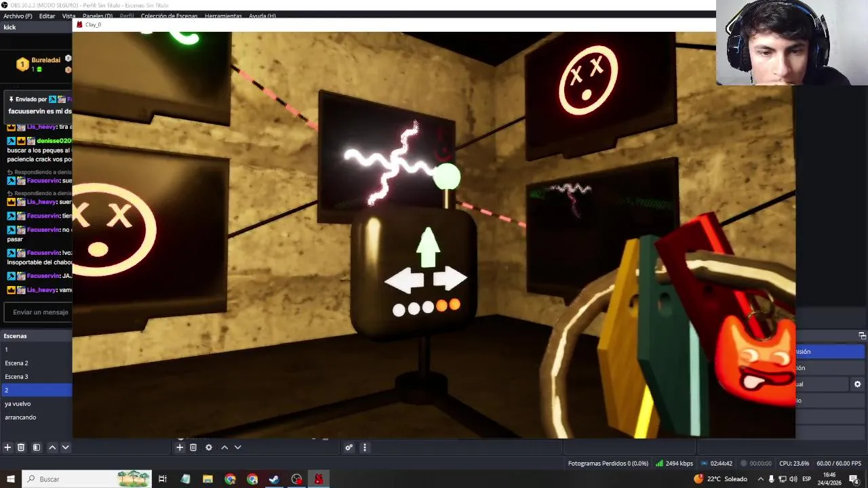Open advanced audio properties gears icon

(349, 447)
